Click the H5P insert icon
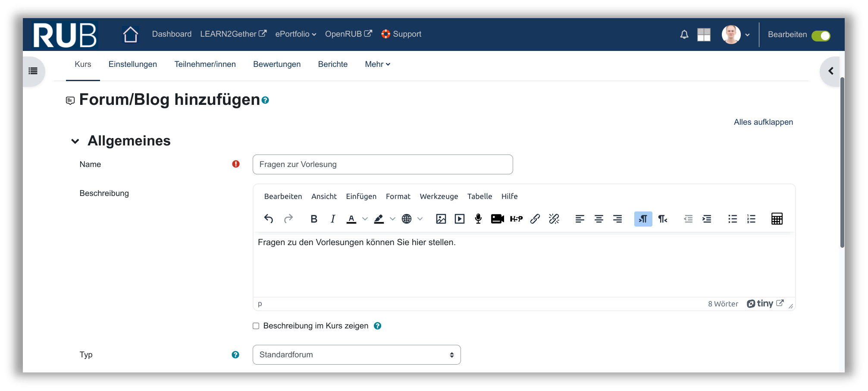868x391 pixels. coord(516,219)
